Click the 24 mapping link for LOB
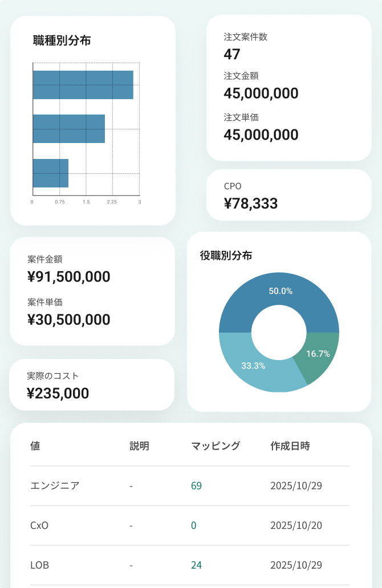The image size is (382, 588). (196, 565)
